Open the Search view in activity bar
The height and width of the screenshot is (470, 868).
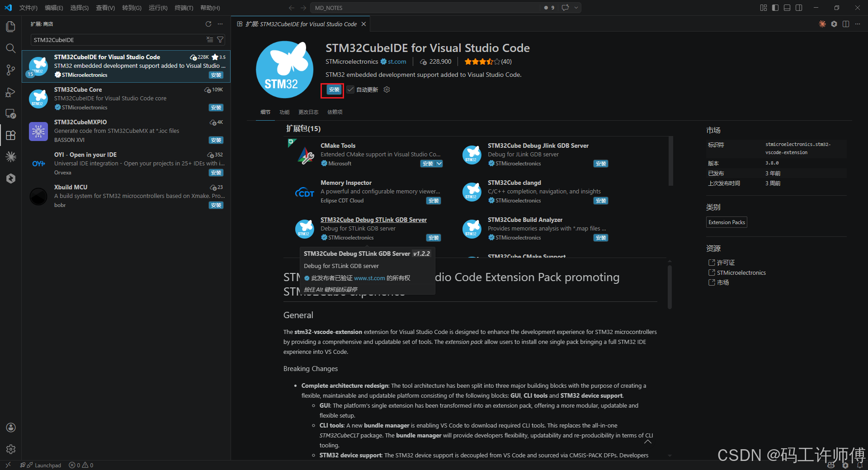tap(11, 48)
